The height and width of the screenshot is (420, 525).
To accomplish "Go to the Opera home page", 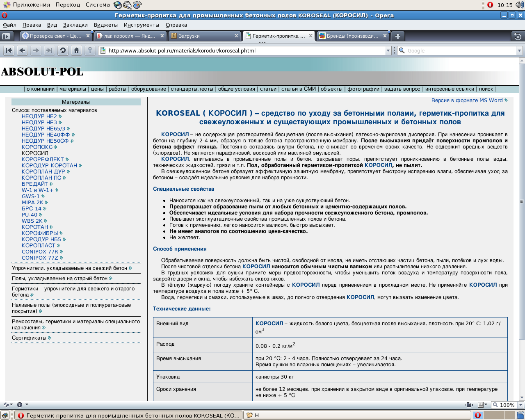I will coord(76,50).
